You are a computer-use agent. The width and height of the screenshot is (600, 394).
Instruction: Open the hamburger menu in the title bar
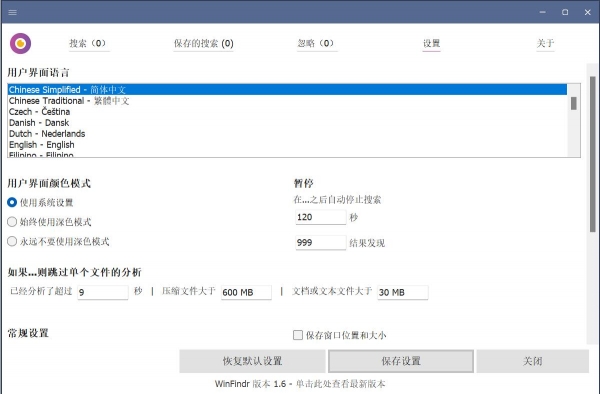[12, 12]
